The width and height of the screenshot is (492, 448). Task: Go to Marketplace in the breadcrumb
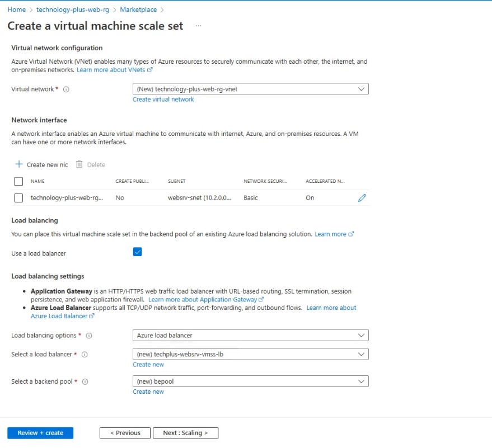tap(138, 10)
